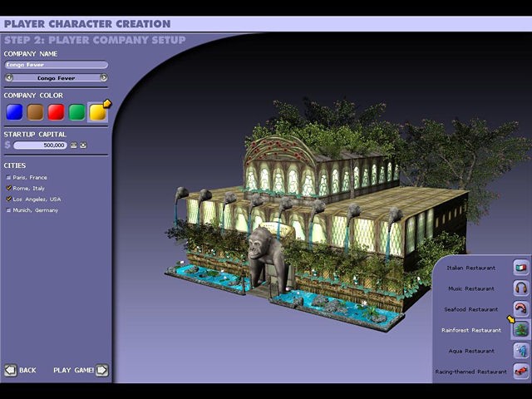This screenshot has height=399, width=532.
Task: Select the Racing-themed Restaurant car icon
Action: coord(521,372)
